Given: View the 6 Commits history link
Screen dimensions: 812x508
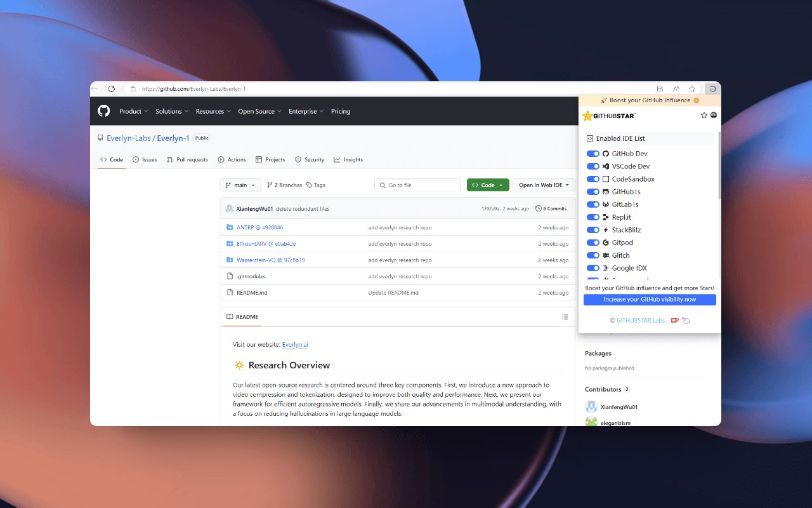Looking at the screenshot, I should pyautogui.click(x=551, y=208).
